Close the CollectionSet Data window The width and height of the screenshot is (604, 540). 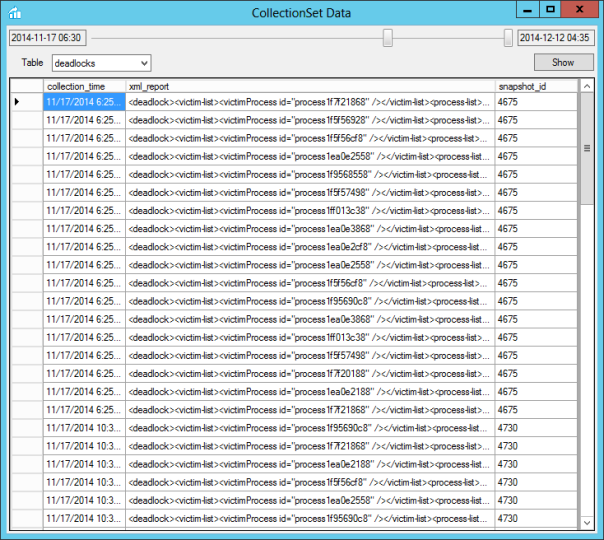point(580,10)
